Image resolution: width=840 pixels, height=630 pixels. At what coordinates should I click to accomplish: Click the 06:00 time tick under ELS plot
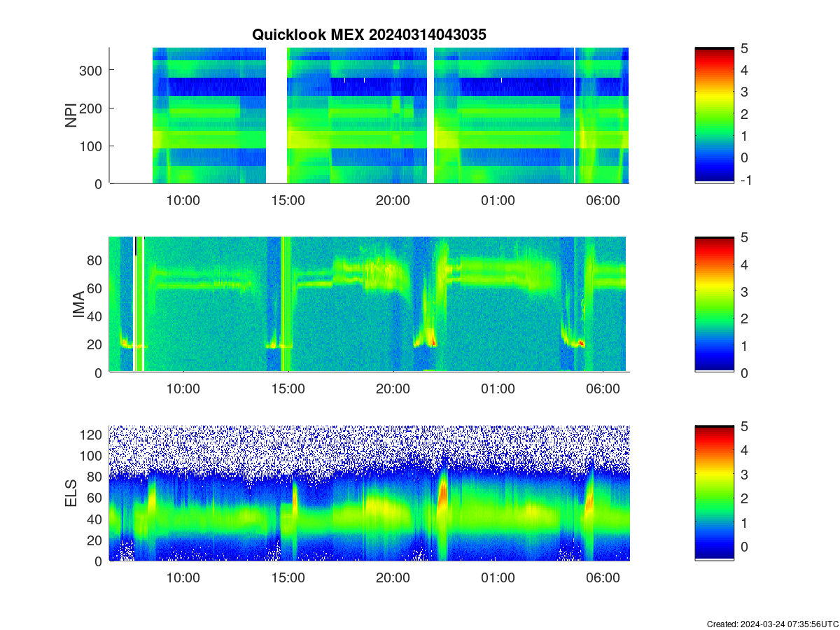tap(603, 578)
